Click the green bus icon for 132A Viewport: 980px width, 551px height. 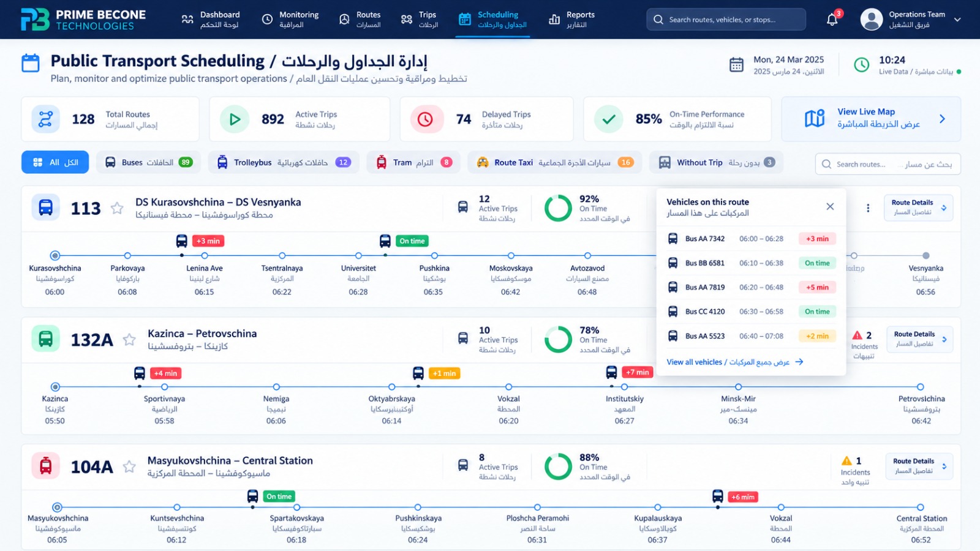point(46,339)
